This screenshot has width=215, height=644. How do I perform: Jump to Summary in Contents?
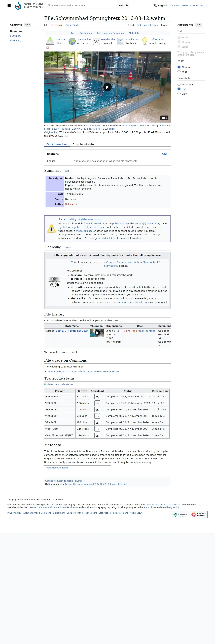click(16, 36)
